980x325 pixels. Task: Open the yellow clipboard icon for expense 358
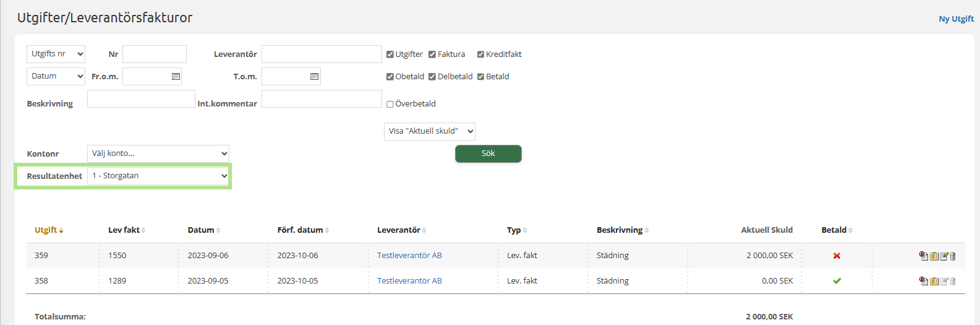coord(934,282)
